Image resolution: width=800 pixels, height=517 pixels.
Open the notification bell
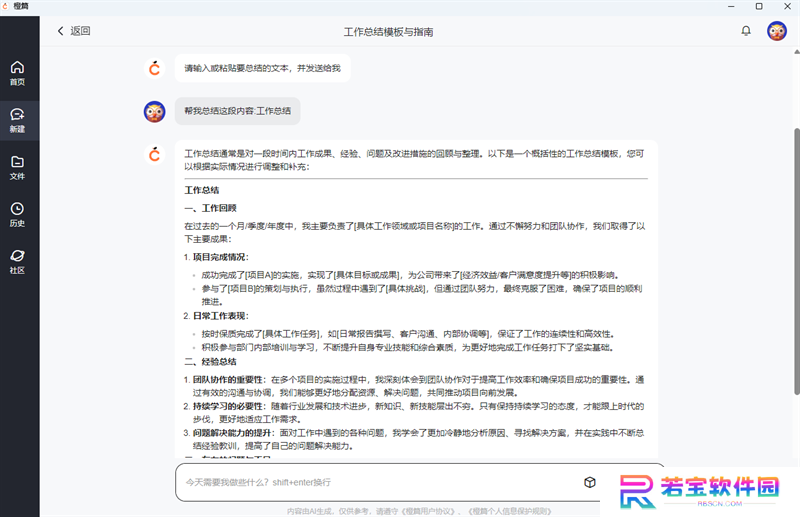click(x=746, y=31)
